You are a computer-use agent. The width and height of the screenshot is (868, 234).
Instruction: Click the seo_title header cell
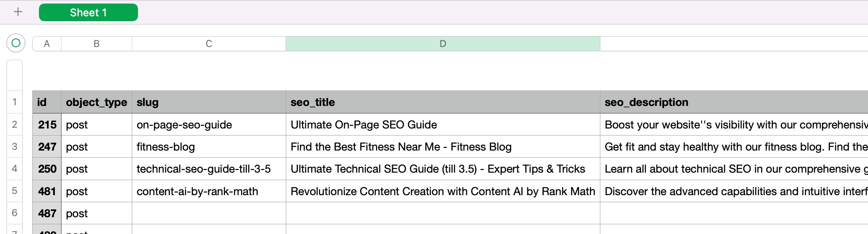pyautogui.click(x=443, y=102)
